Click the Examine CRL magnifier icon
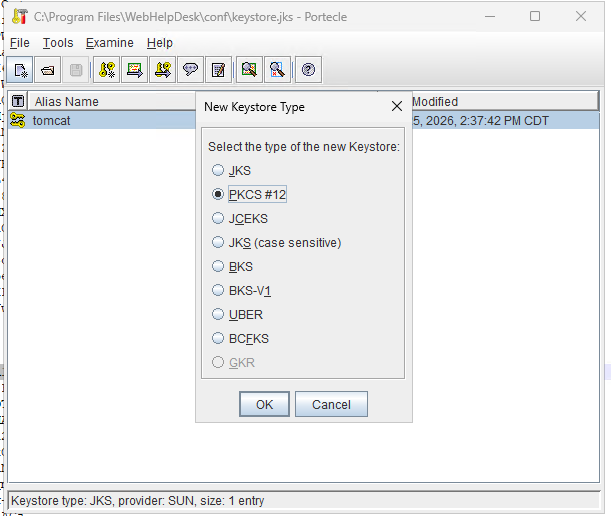 (x=277, y=70)
